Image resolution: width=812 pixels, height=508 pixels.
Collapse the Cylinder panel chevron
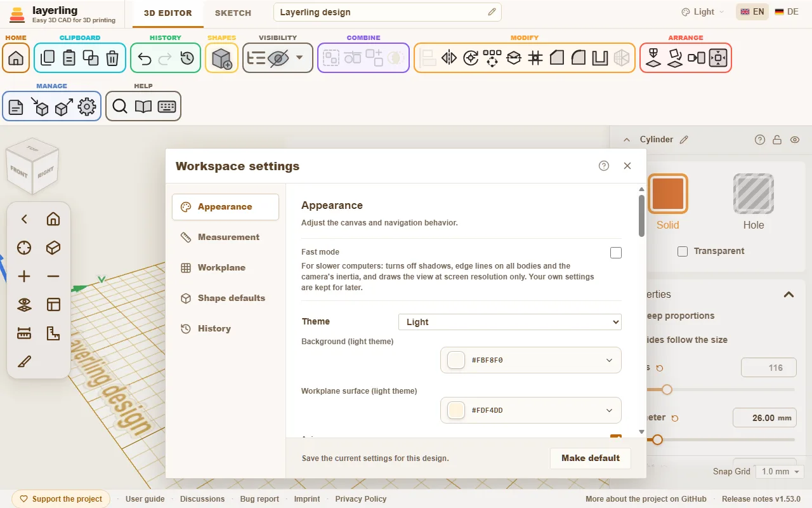pos(627,140)
